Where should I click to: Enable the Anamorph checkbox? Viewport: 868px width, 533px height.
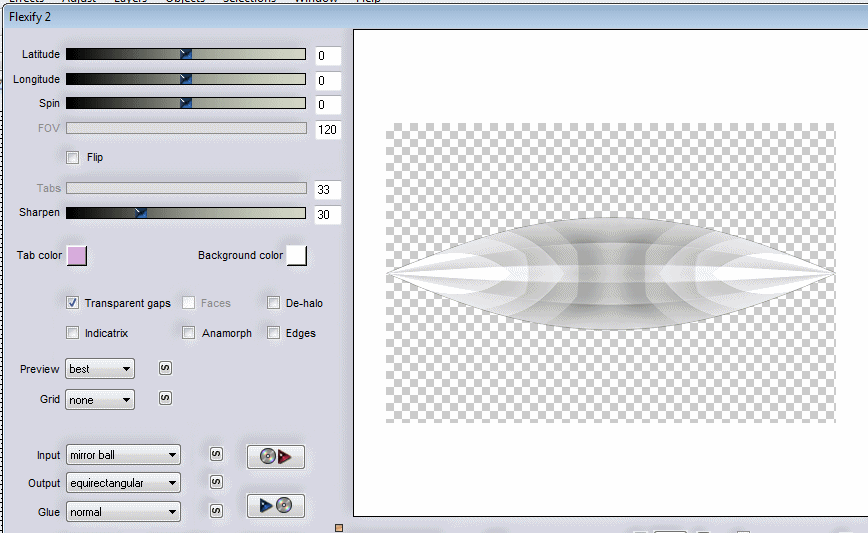pos(189,333)
